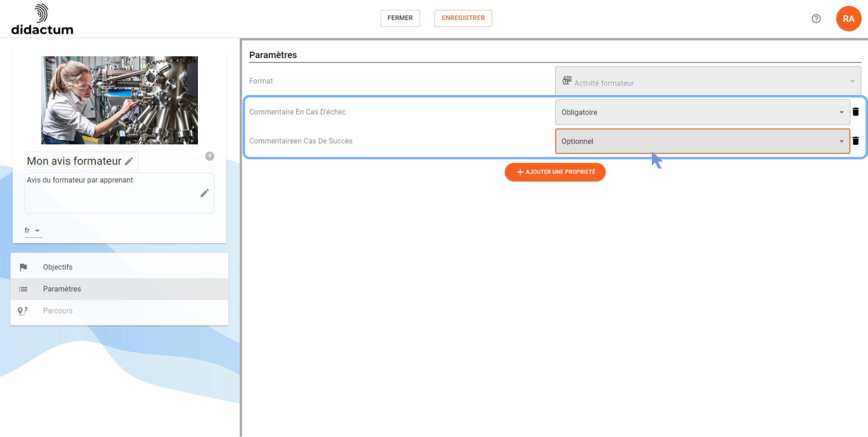This screenshot has height=437, width=868.
Task: Click the lab technician course thumbnail
Action: [x=120, y=100]
